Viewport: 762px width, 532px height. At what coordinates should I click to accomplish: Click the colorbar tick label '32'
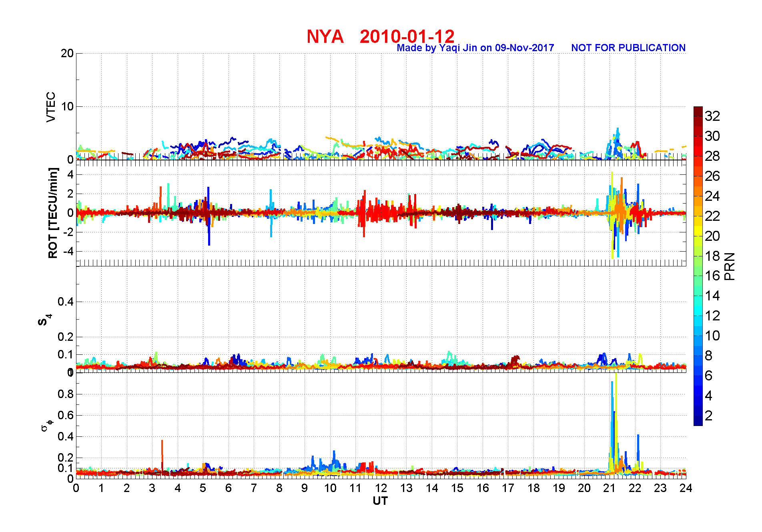(712, 116)
